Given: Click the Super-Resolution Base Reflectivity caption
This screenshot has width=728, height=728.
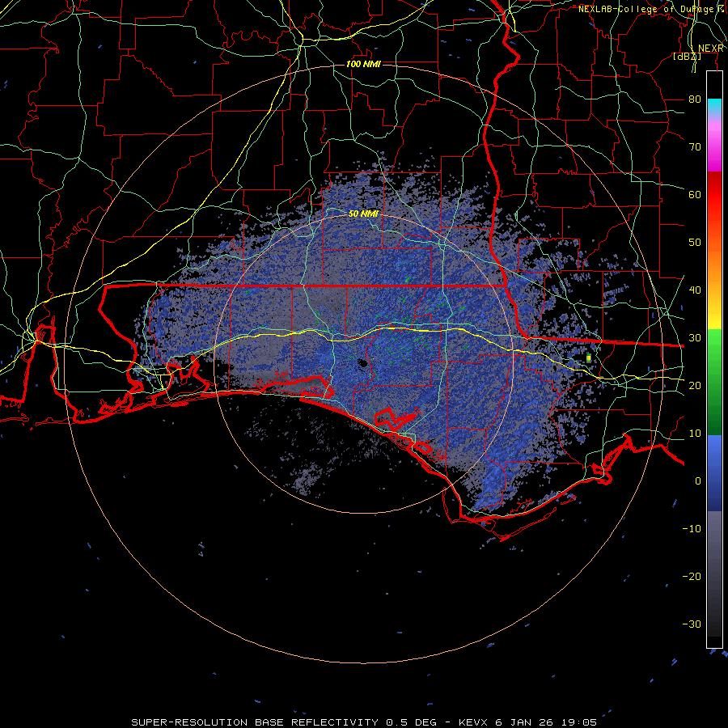Looking at the screenshot, I should pos(364,722).
